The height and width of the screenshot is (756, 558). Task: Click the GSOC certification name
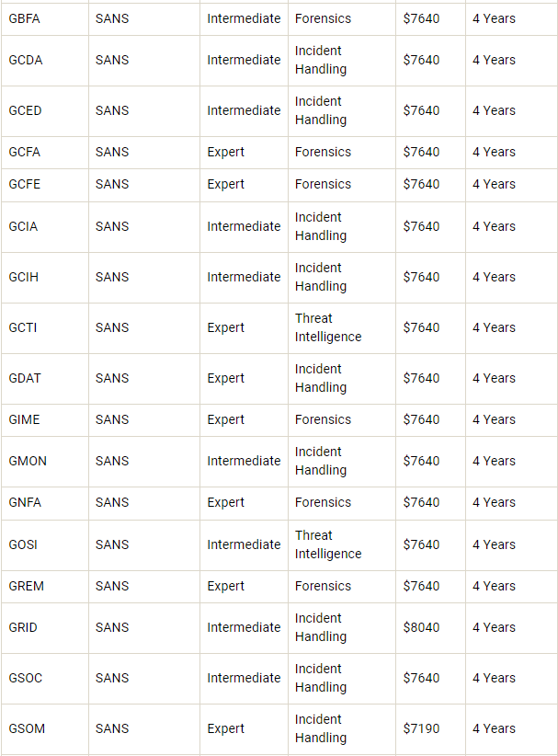(26, 678)
